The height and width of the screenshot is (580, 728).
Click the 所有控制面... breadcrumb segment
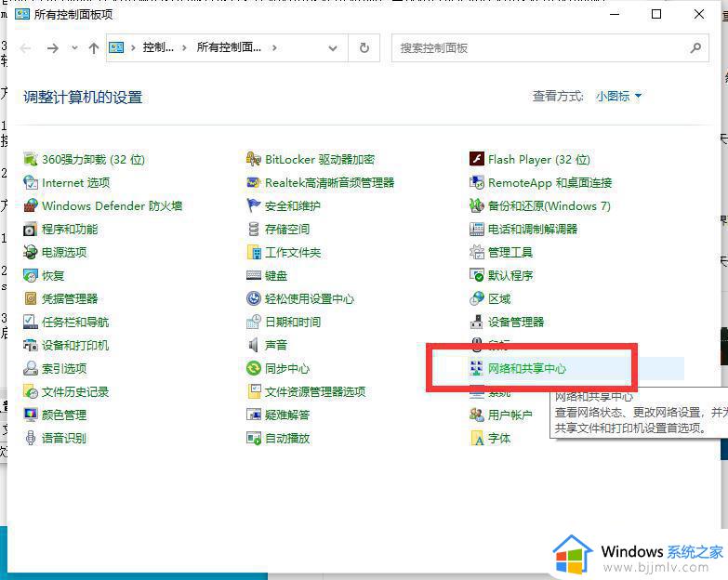[x=229, y=47]
